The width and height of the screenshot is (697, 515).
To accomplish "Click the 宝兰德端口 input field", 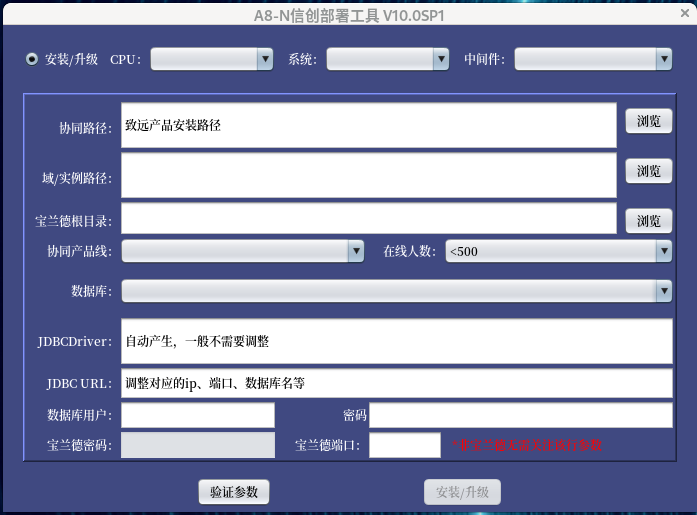I will (405, 445).
